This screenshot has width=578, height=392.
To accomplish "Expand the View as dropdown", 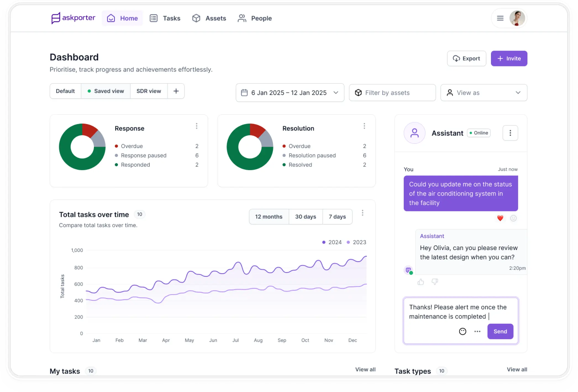I will (x=518, y=93).
